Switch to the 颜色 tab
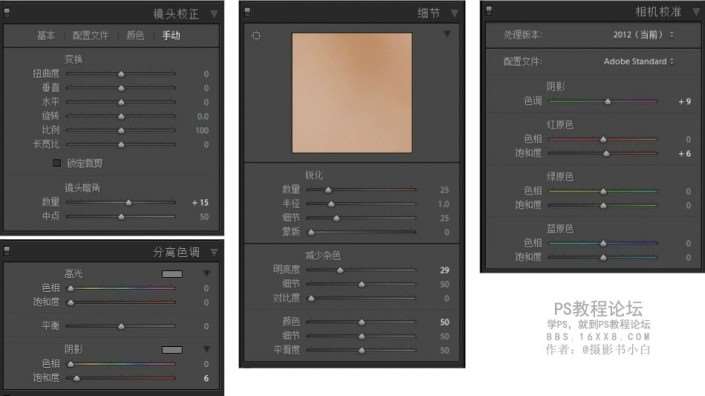This screenshot has height=396, width=705. tap(135, 36)
